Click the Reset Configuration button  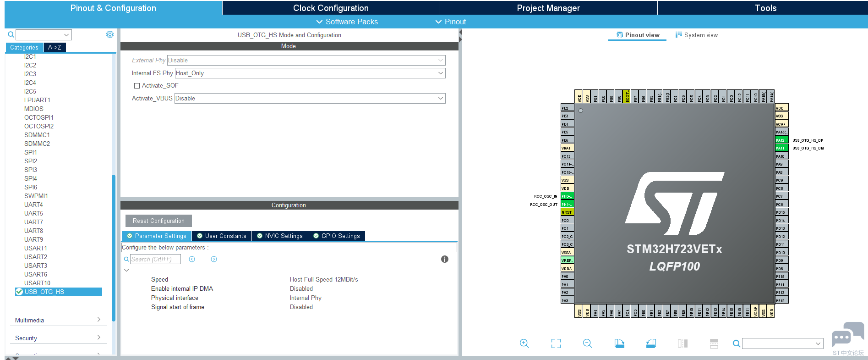click(158, 221)
